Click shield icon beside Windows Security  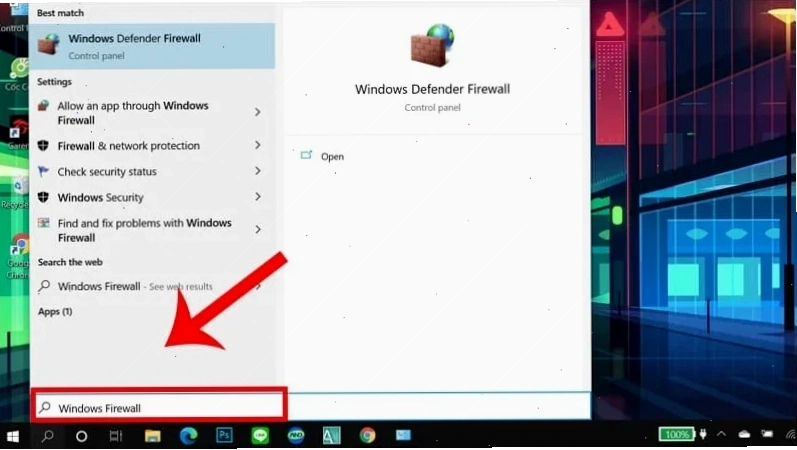tap(43, 197)
